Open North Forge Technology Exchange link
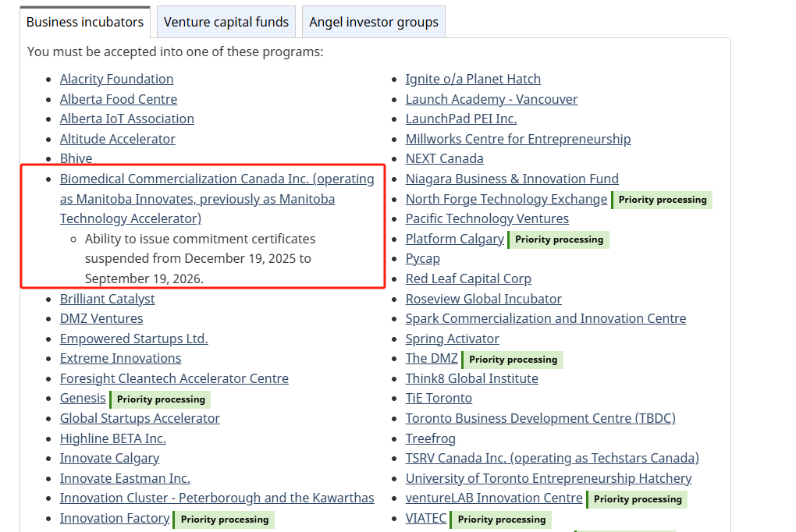This screenshot has height=532, width=796. click(x=506, y=199)
